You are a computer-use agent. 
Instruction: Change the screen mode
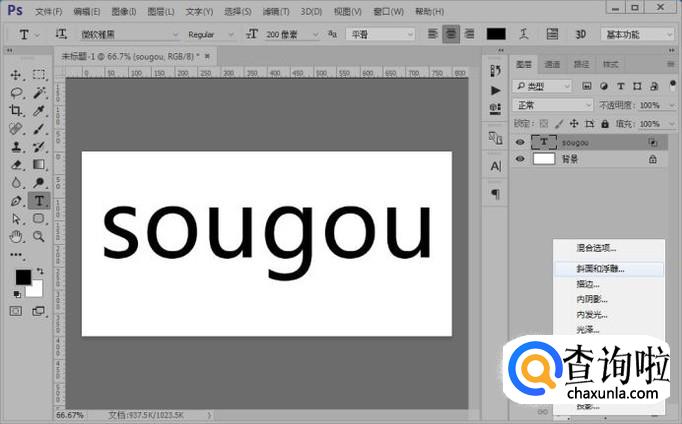39,311
